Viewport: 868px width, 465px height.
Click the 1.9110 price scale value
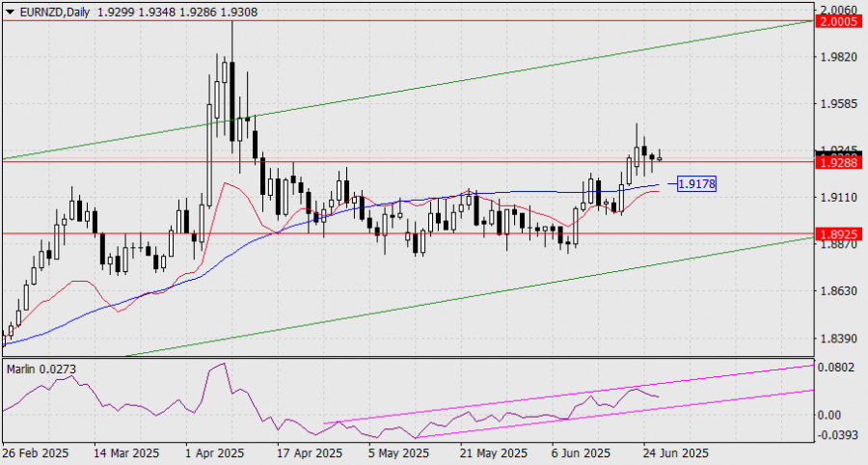click(x=840, y=198)
